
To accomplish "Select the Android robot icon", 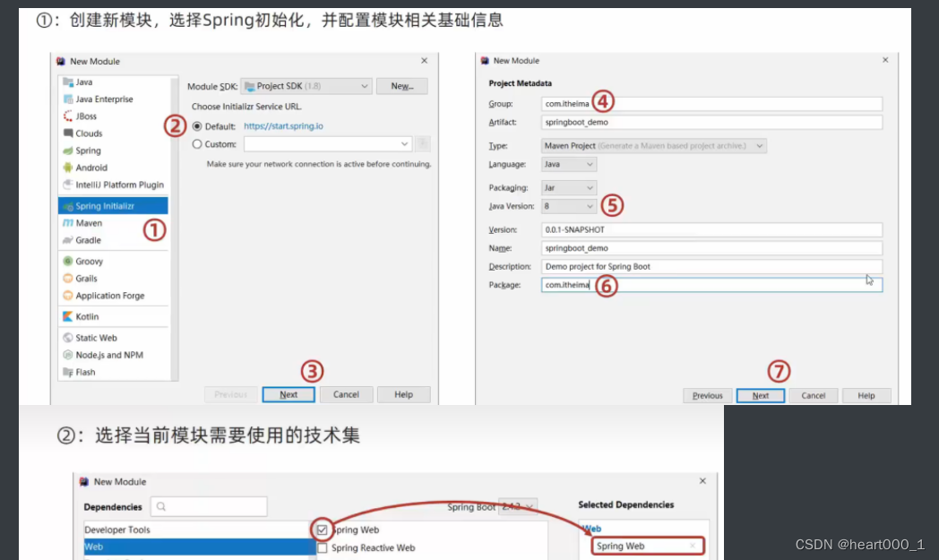I will tap(68, 168).
